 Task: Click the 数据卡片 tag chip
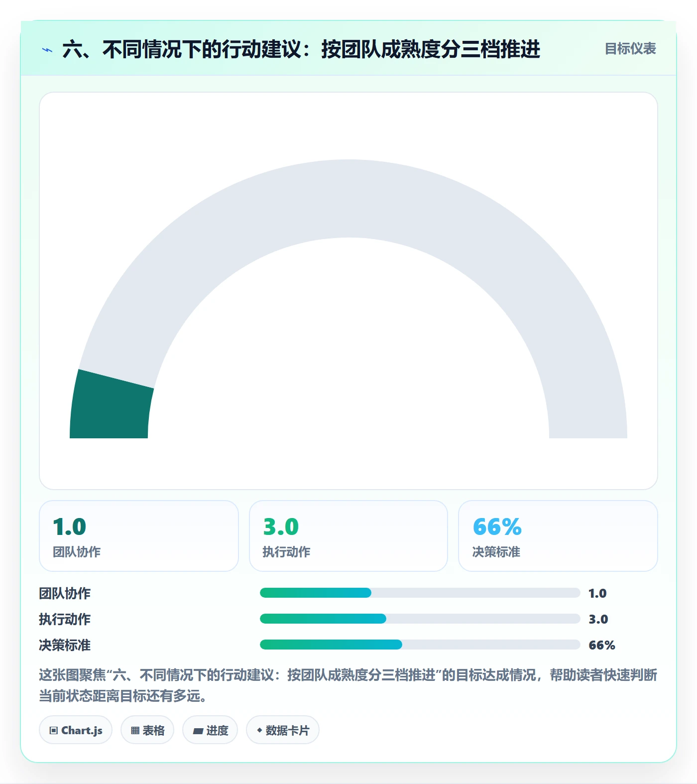pyautogui.click(x=283, y=730)
